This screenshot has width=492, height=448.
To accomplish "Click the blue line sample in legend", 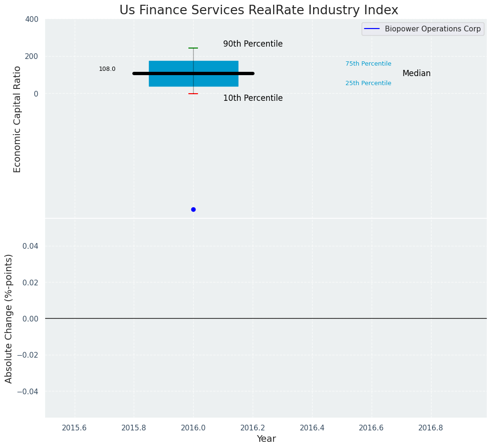I will [x=372, y=29].
